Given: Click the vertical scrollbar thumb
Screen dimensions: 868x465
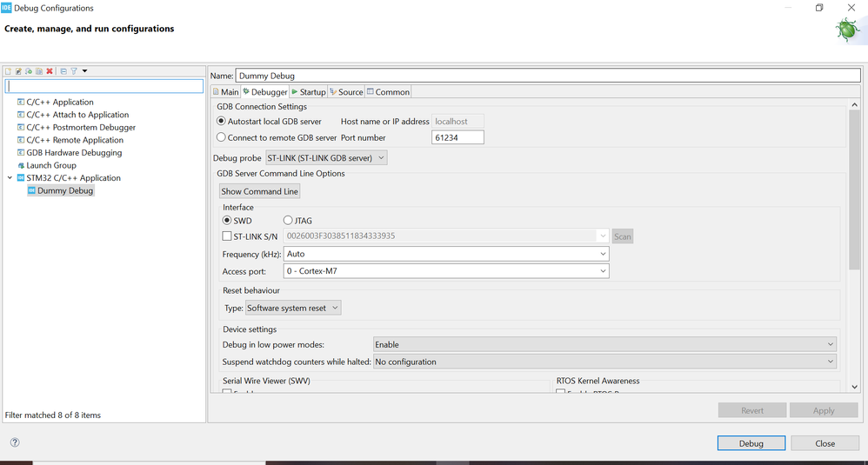Looking at the screenshot, I should point(854,190).
